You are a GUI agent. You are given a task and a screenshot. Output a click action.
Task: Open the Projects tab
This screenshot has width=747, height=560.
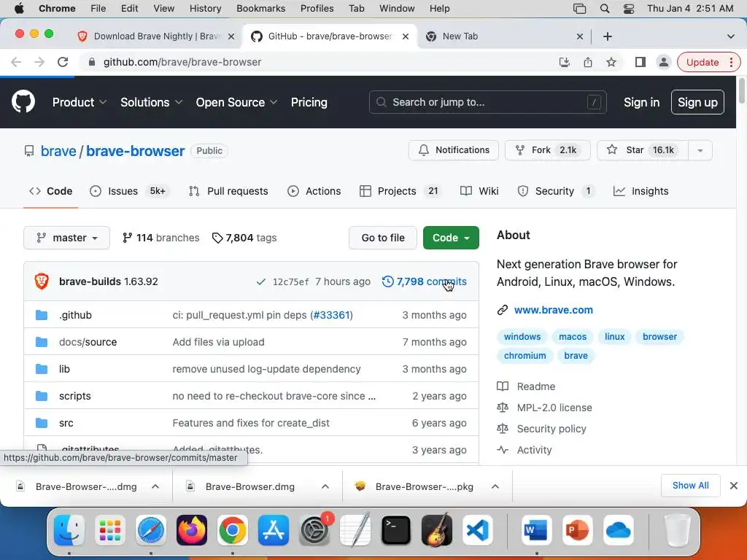coord(400,191)
